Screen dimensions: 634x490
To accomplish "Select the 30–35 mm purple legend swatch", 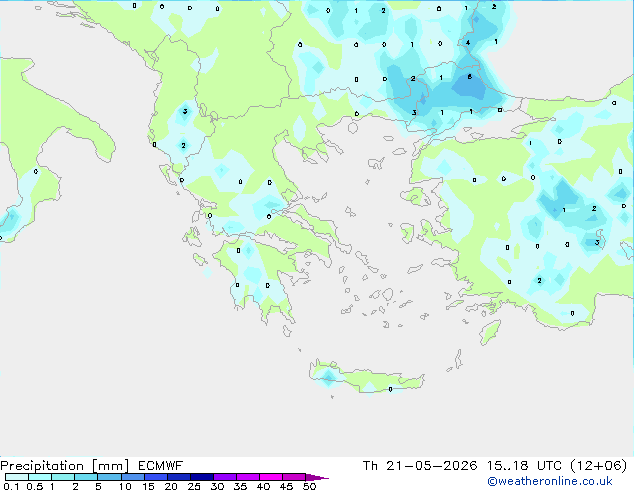I will coord(225,477).
